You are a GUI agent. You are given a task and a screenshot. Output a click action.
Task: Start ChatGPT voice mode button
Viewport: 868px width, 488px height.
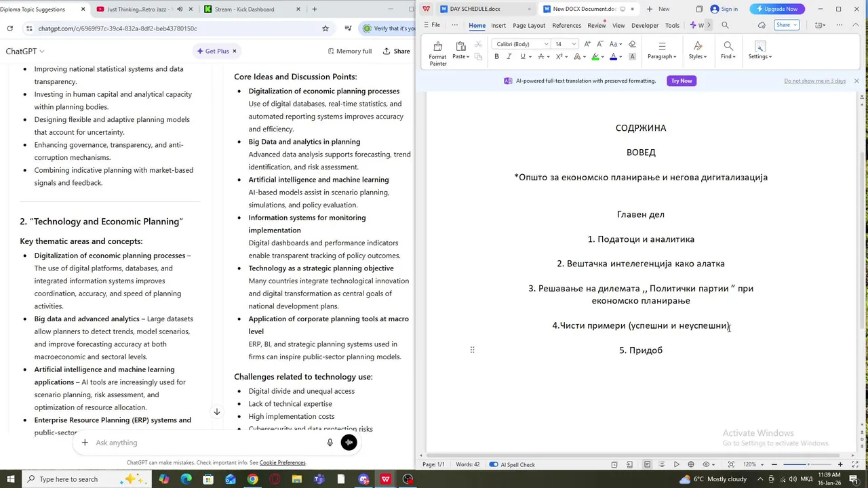[349, 443]
